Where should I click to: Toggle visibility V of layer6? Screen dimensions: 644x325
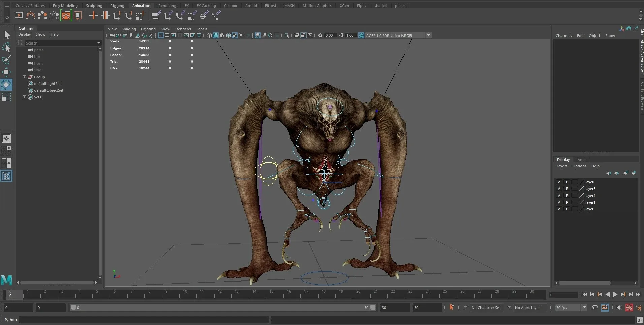pyautogui.click(x=559, y=182)
